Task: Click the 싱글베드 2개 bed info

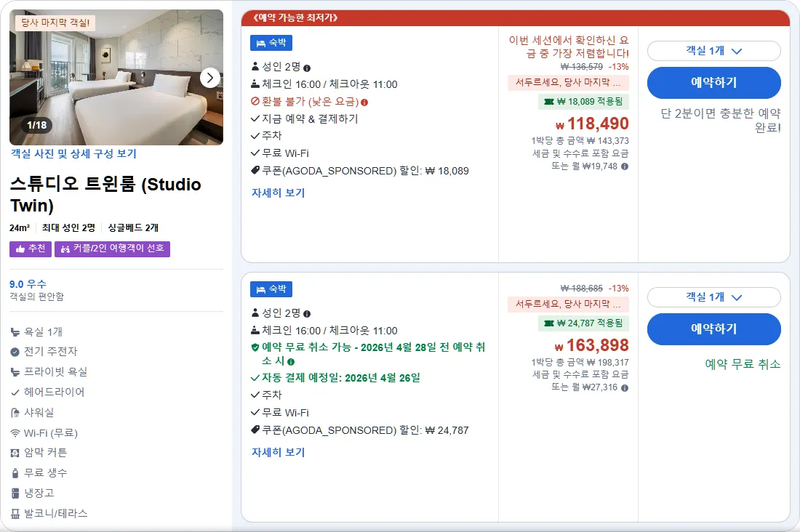Action: point(133,228)
